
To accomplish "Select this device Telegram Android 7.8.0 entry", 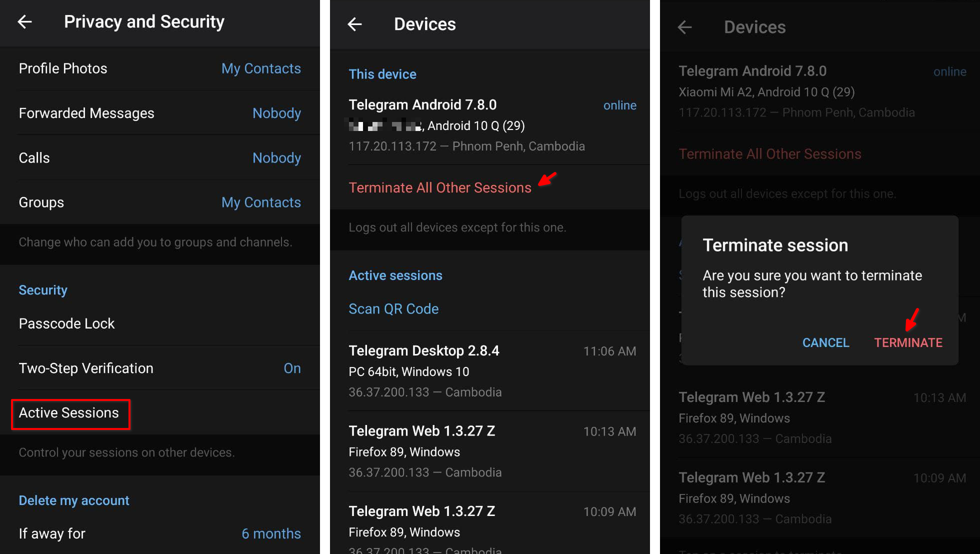I will 490,125.
